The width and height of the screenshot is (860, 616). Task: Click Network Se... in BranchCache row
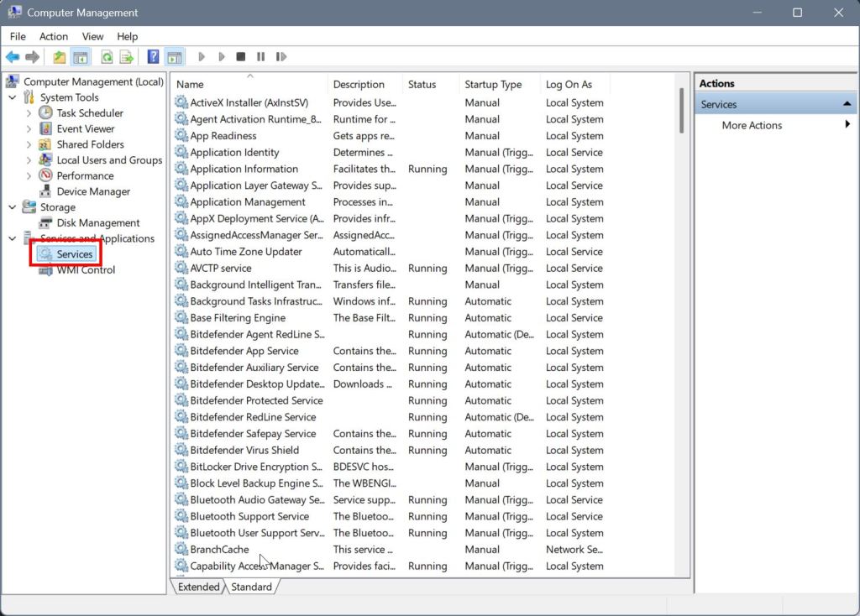[x=574, y=549]
